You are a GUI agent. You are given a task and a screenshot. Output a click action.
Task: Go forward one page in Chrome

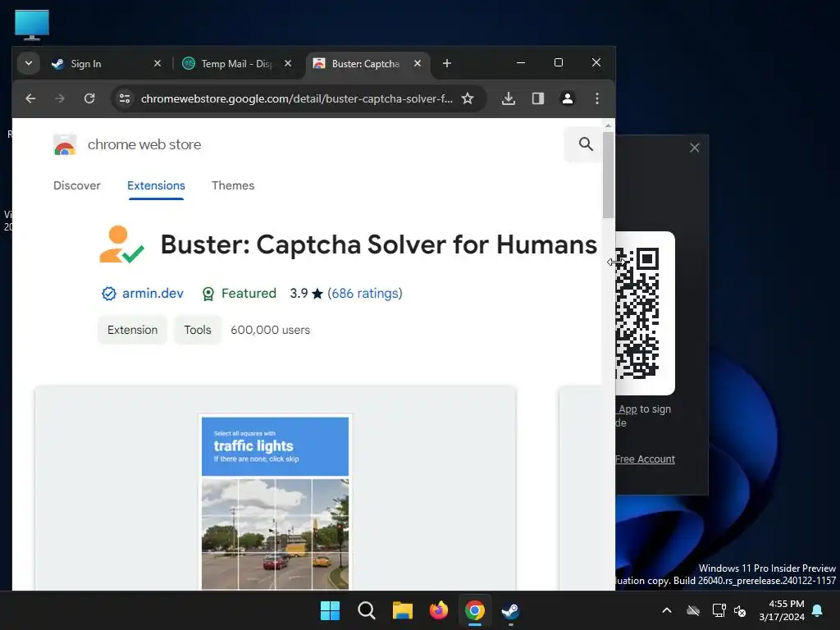pyautogui.click(x=60, y=98)
